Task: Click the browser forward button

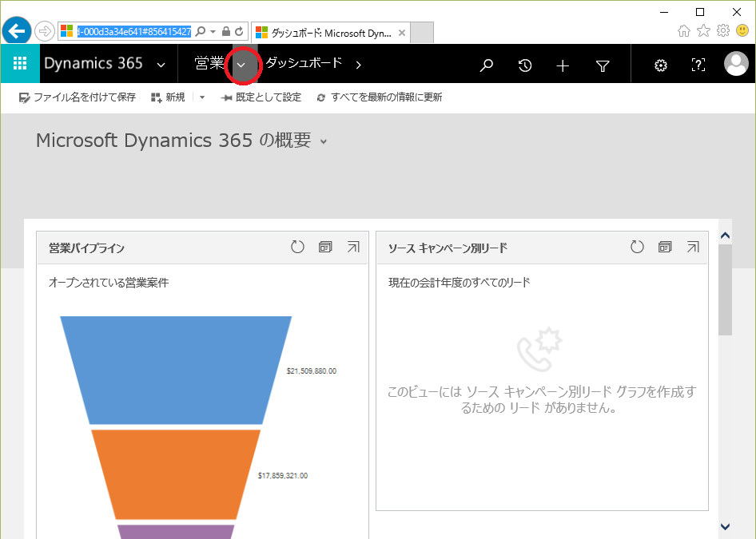Action: [x=45, y=32]
